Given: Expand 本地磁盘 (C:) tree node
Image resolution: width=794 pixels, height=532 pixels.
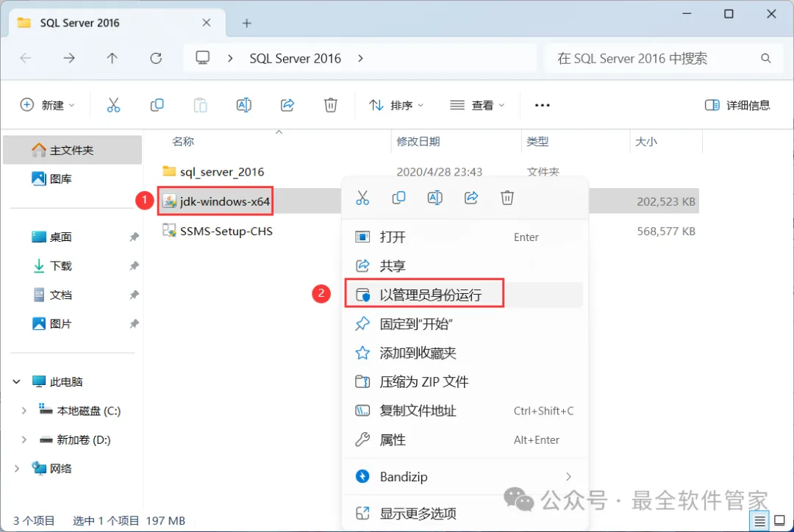Looking at the screenshot, I should click(x=24, y=411).
